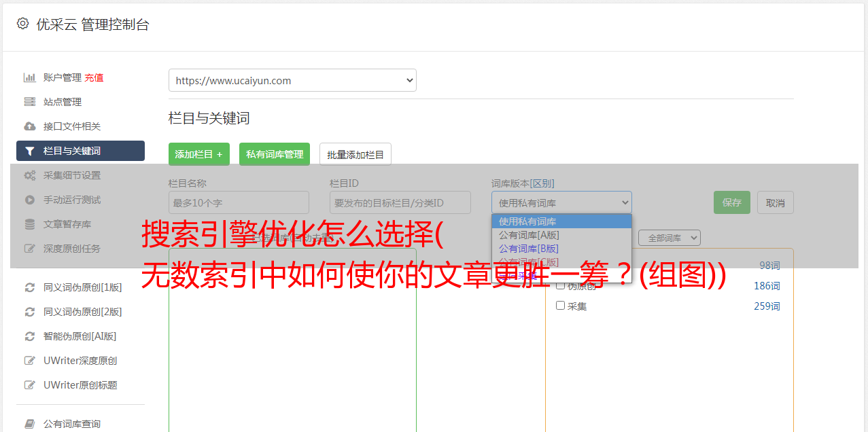The width and height of the screenshot is (868, 432).
Task: Click into the 栏目ID input field
Action: (x=400, y=202)
